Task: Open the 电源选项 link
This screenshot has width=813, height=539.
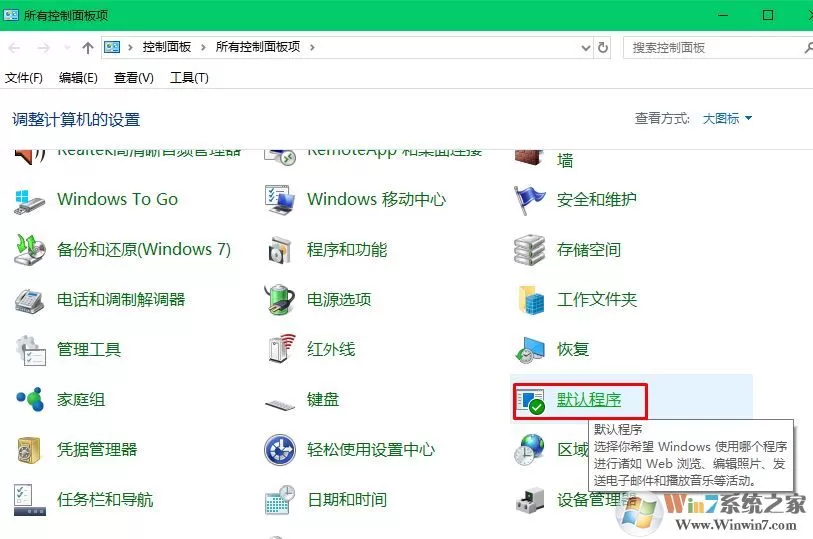Action: coord(339,300)
